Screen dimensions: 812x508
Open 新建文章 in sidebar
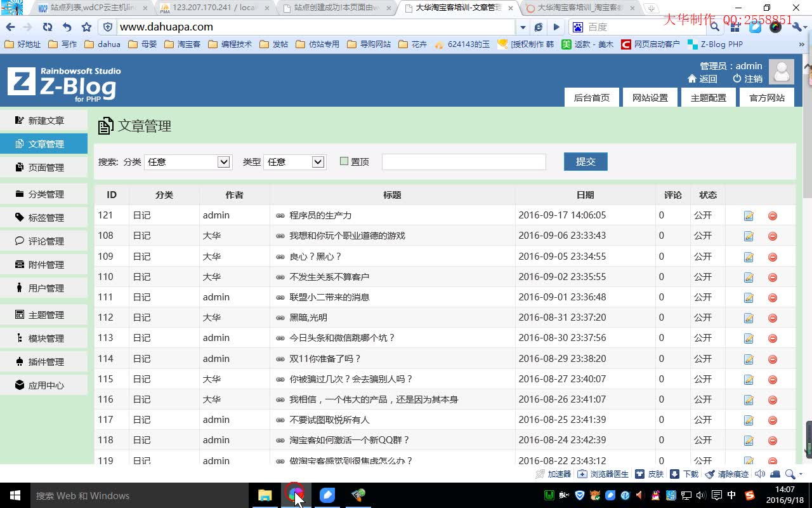point(44,121)
